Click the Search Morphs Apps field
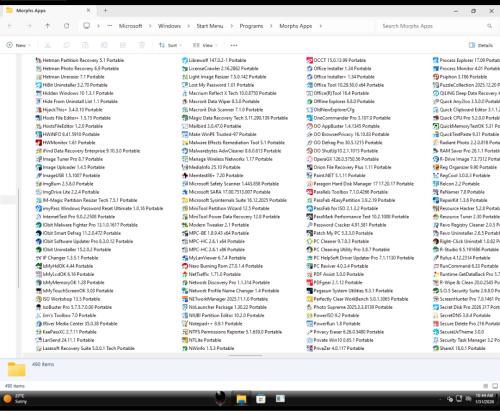500x411 pixels. (x=436, y=26)
